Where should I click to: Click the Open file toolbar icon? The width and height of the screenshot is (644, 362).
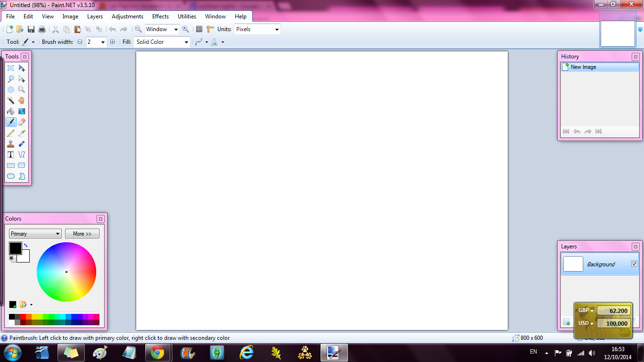pyautogui.click(x=20, y=29)
